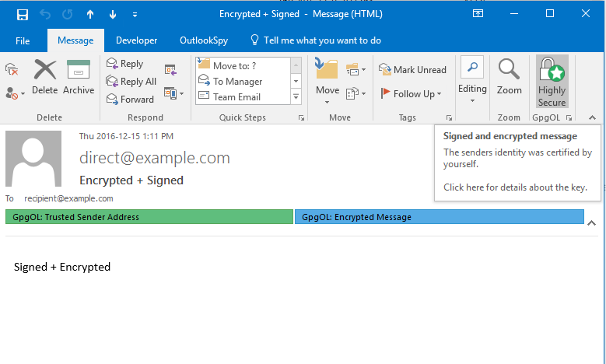Image resolution: width=606 pixels, height=364 pixels.
Task: Go to previous item with up arrow
Action: click(x=90, y=14)
